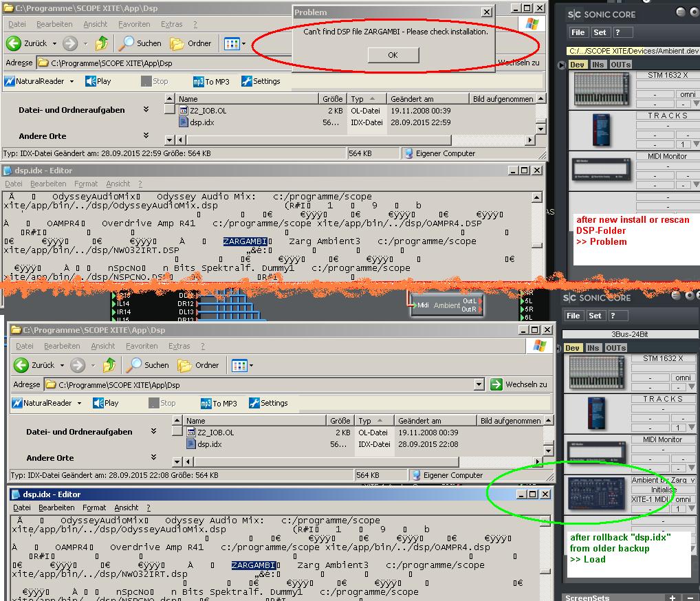
Task: Click Wechseln zu go button in lower Explorer
Action: pos(518,384)
